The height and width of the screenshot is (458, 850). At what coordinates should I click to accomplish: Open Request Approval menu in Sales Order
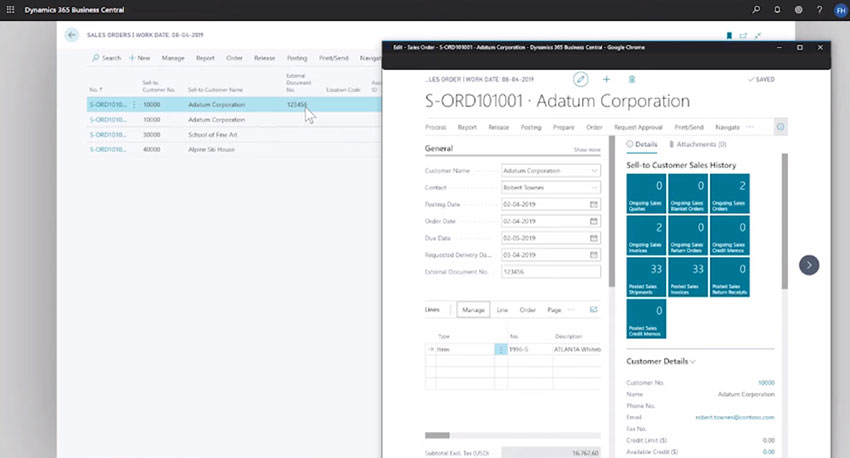[x=638, y=127]
